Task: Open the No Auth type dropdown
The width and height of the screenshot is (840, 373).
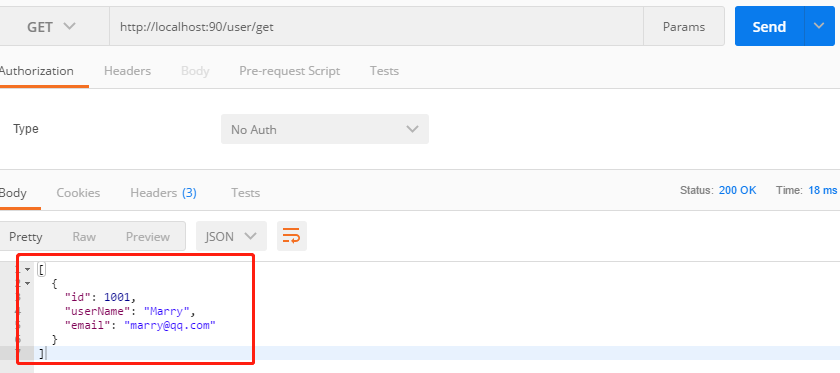Action: tap(325, 129)
